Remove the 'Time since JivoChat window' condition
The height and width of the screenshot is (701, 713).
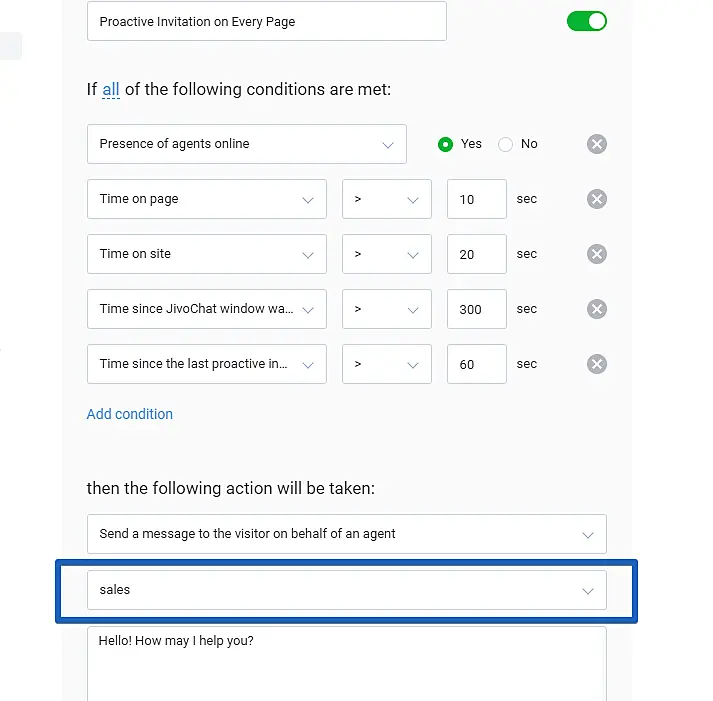596,309
